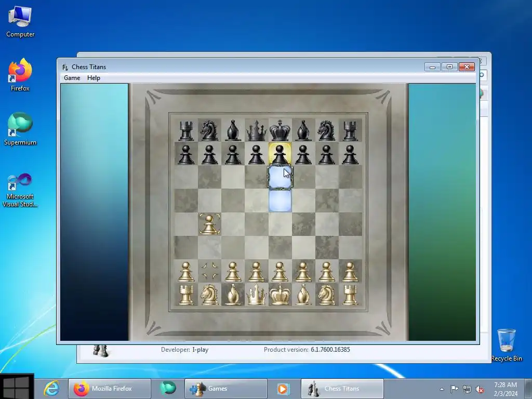Viewport: 532px width, 399px height.
Task: Open the Game menu
Action: point(72,78)
